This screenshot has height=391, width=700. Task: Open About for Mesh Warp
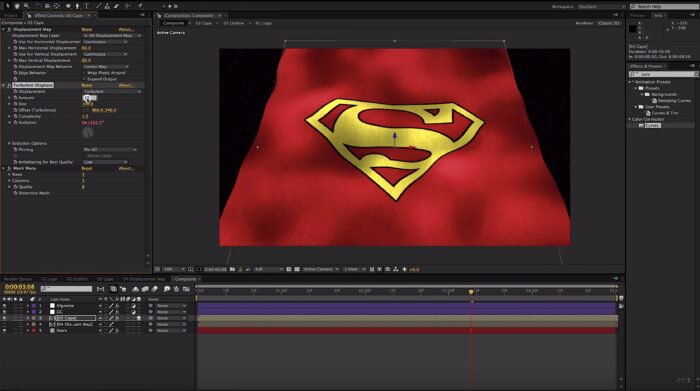[126, 168]
